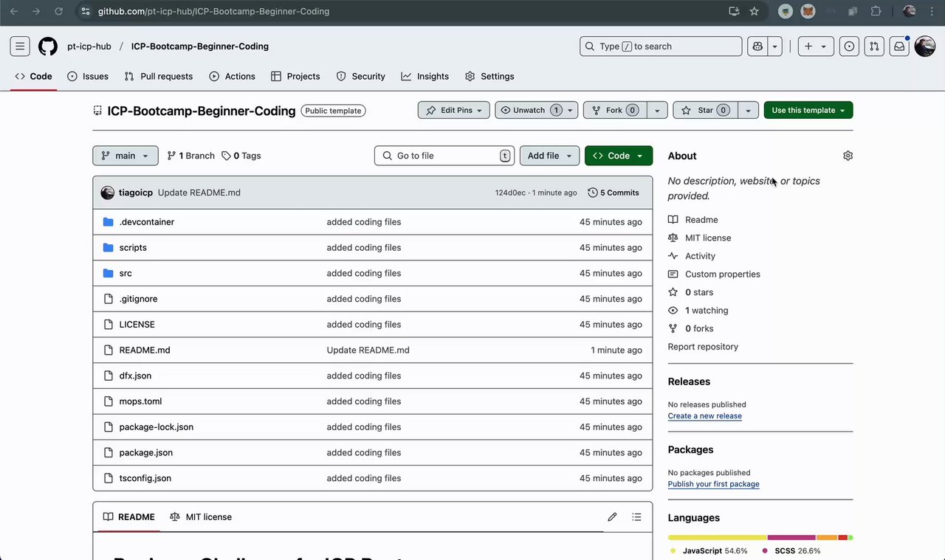Screen dimensions: 945x560
Task: Click Publish your first package link
Action: (x=713, y=485)
